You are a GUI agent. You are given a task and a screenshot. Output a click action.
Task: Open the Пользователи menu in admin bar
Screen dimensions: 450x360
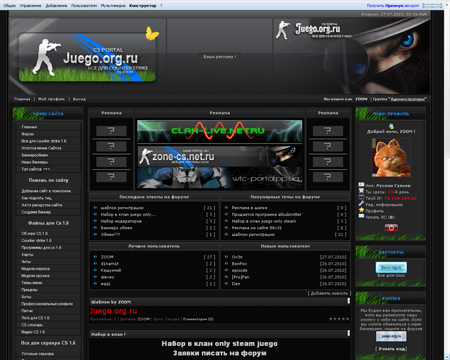tap(84, 6)
